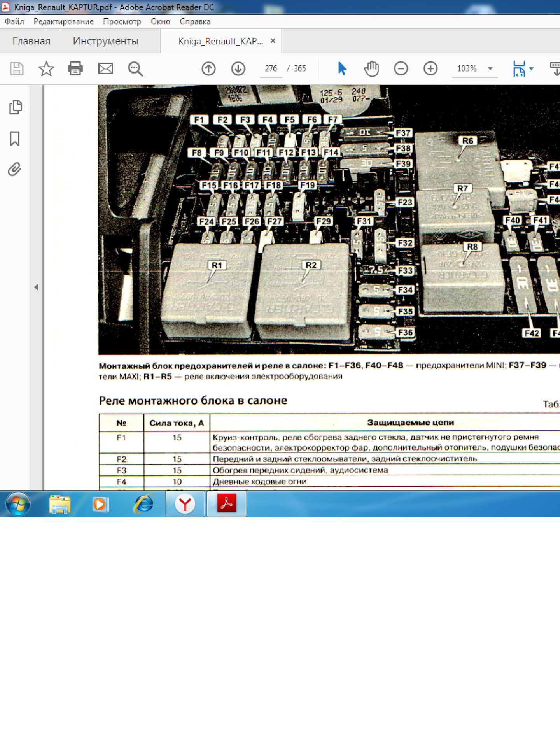This screenshot has height=747, width=560.
Task: Zoom in with the plus button
Action: (x=430, y=69)
